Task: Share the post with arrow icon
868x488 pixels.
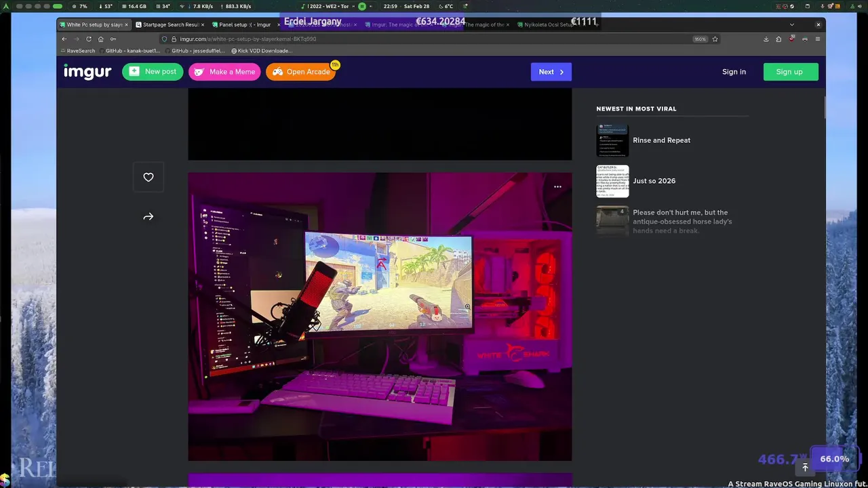Action: tap(149, 217)
